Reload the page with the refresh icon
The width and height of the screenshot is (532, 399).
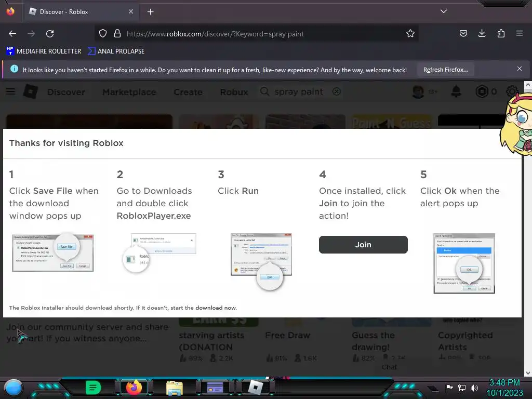click(x=50, y=34)
